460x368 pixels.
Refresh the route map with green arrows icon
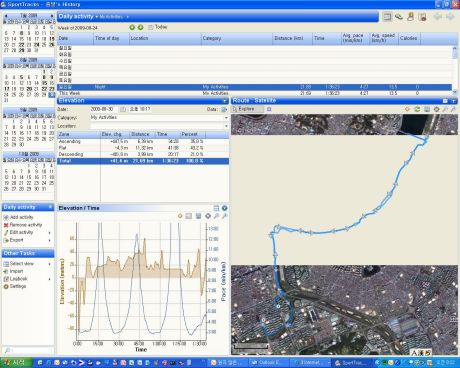coord(417,109)
